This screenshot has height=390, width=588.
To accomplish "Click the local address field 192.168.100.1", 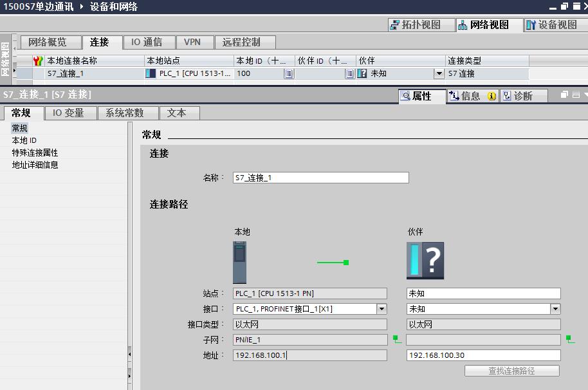I will 309,355.
